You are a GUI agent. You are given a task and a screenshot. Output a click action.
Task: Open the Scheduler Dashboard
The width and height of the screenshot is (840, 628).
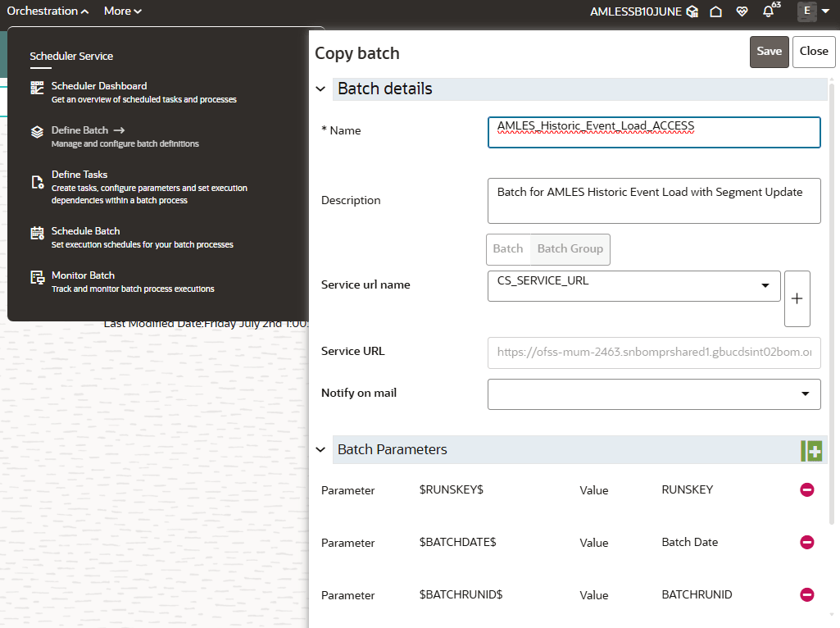(x=98, y=86)
